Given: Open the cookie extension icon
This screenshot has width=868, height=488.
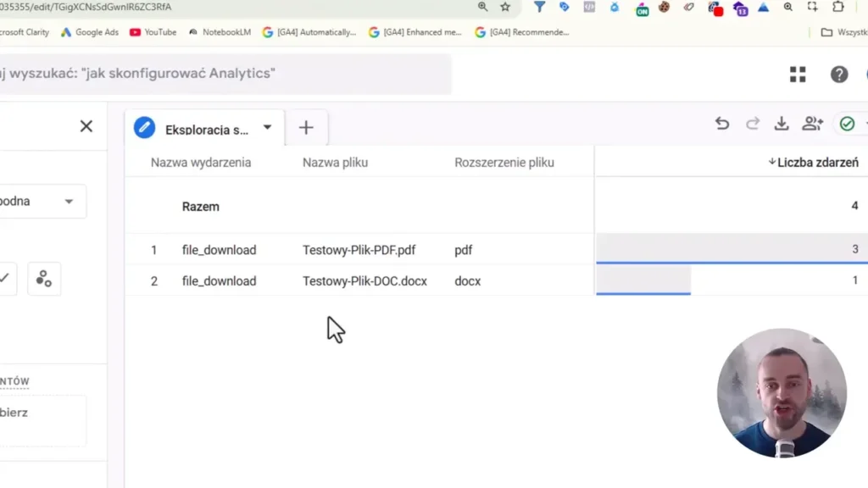Looking at the screenshot, I should [665, 7].
